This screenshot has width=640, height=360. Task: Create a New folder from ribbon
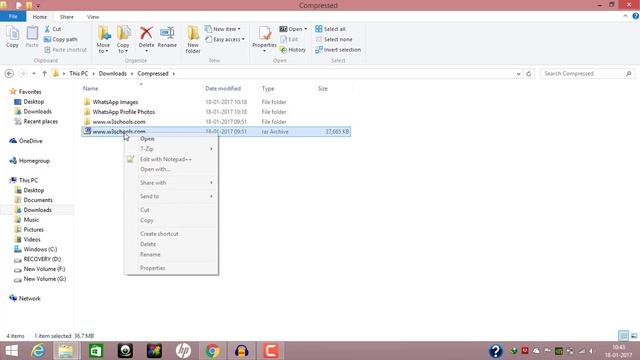click(x=193, y=39)
